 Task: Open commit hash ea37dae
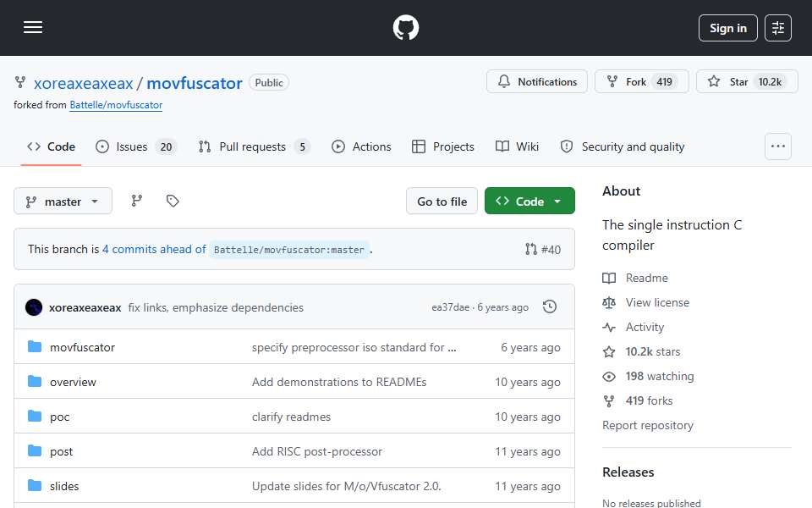(451, 307)
